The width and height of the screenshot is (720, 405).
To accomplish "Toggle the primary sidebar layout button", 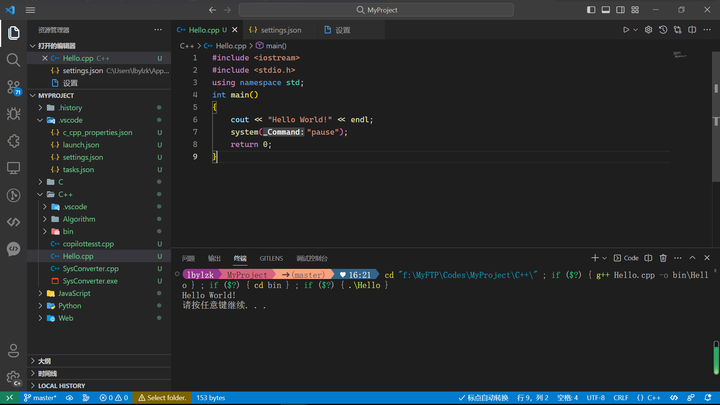I will coord(591,10).
